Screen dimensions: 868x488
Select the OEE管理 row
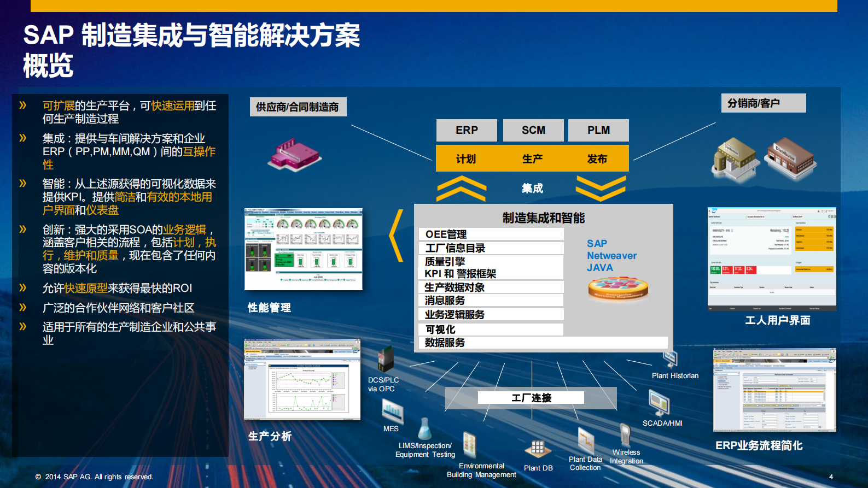(x=491, y=234)
